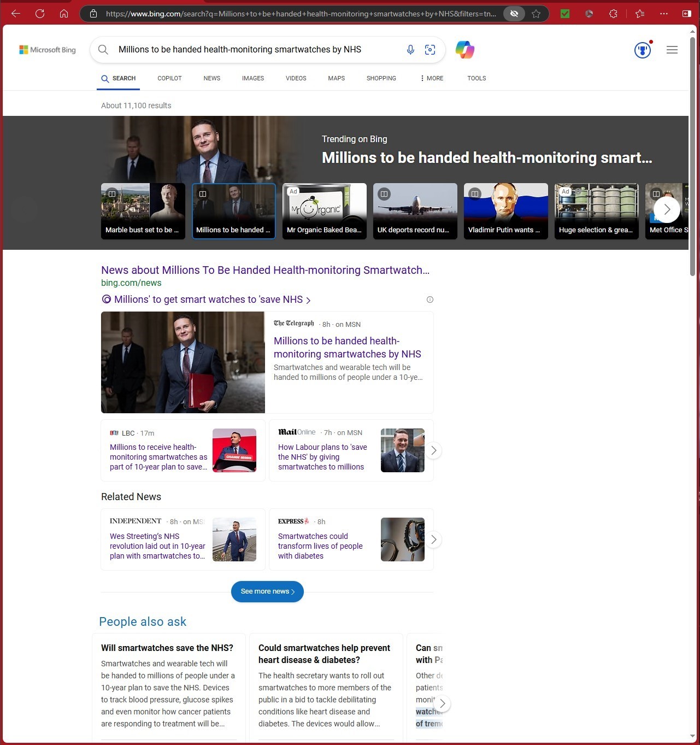Show more People also ask cards
This screenshot has width=700, height=745.
[443, 703]
